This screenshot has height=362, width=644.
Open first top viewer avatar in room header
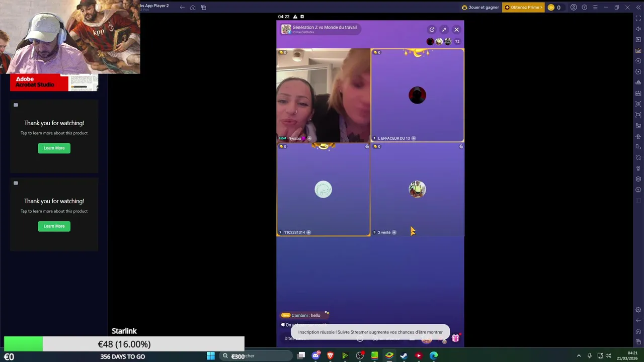pos(430,42)
